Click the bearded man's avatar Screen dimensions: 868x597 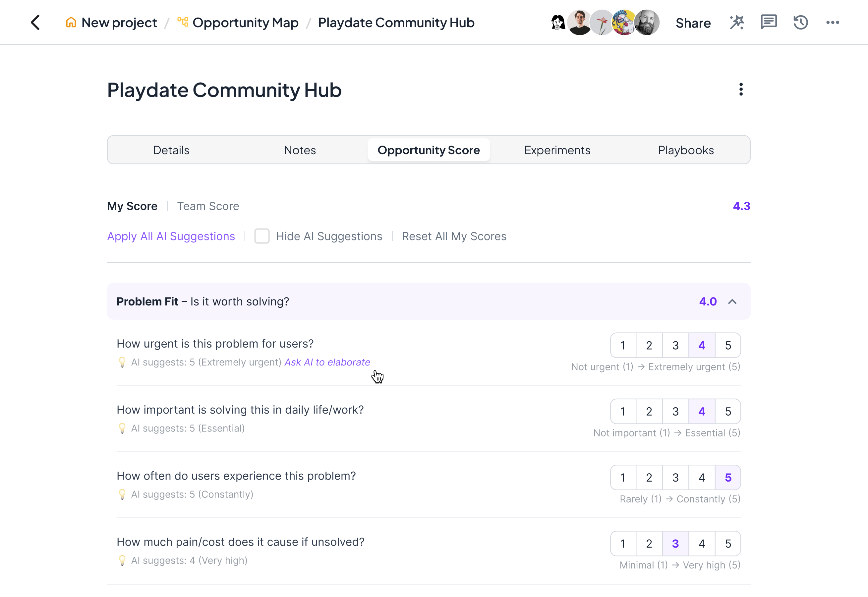[647, 23]
